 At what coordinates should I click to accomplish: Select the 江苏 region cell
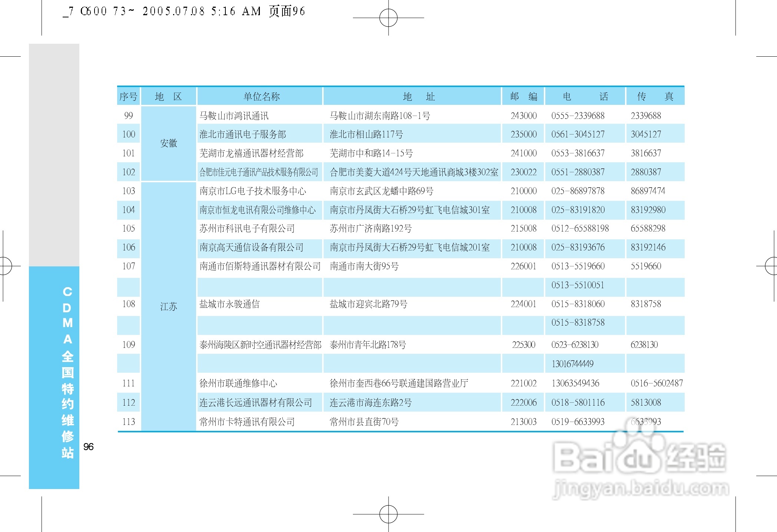[x=169, y=306]
